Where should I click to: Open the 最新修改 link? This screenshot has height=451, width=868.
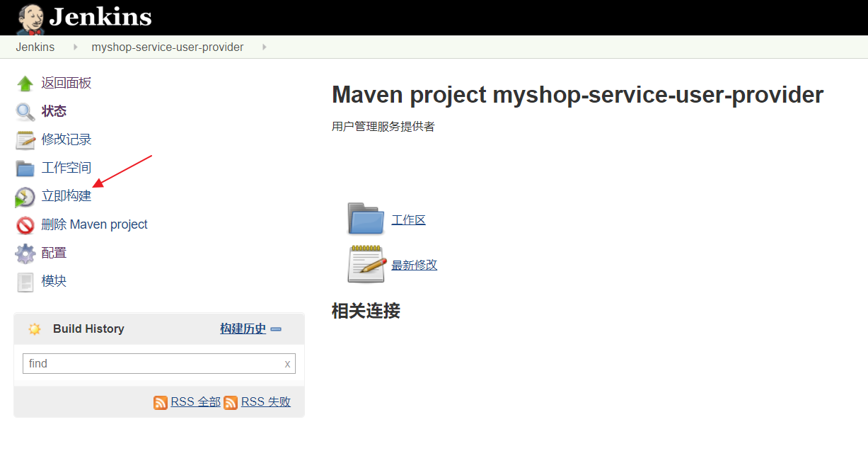[415, 265]
